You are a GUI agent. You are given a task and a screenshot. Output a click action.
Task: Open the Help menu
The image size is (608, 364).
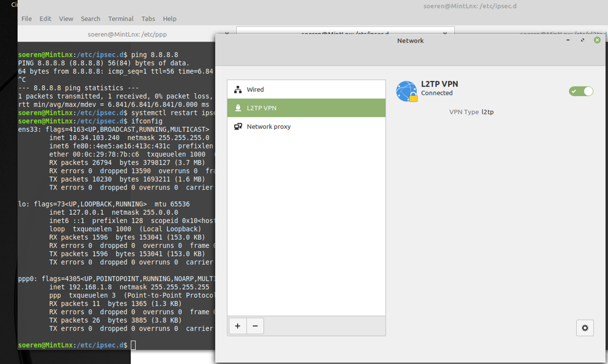coord(170,19)
